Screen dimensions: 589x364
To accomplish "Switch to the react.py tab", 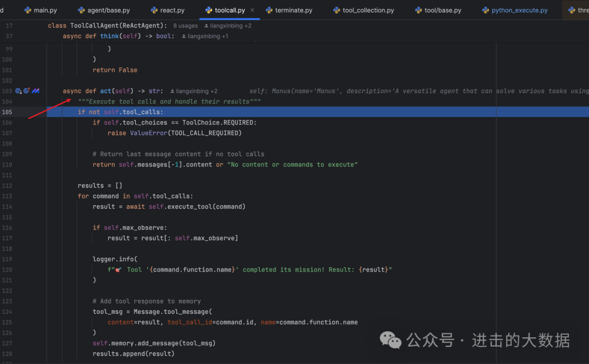I will pyautogui.click(x=167, y=10).
